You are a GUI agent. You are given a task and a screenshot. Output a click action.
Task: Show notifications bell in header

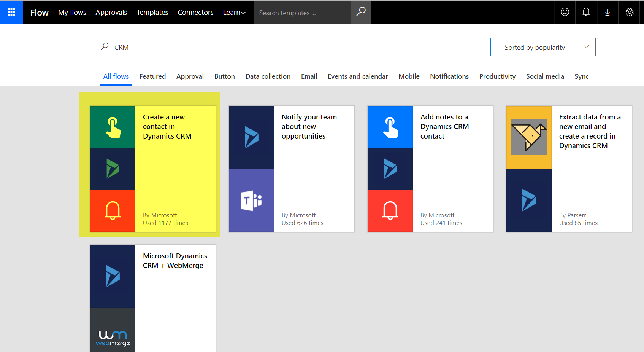click(586, 12)
